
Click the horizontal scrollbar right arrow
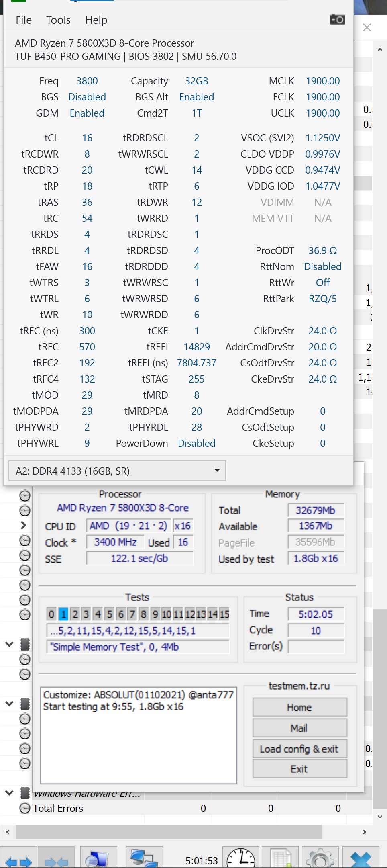(x=364, y=832)
